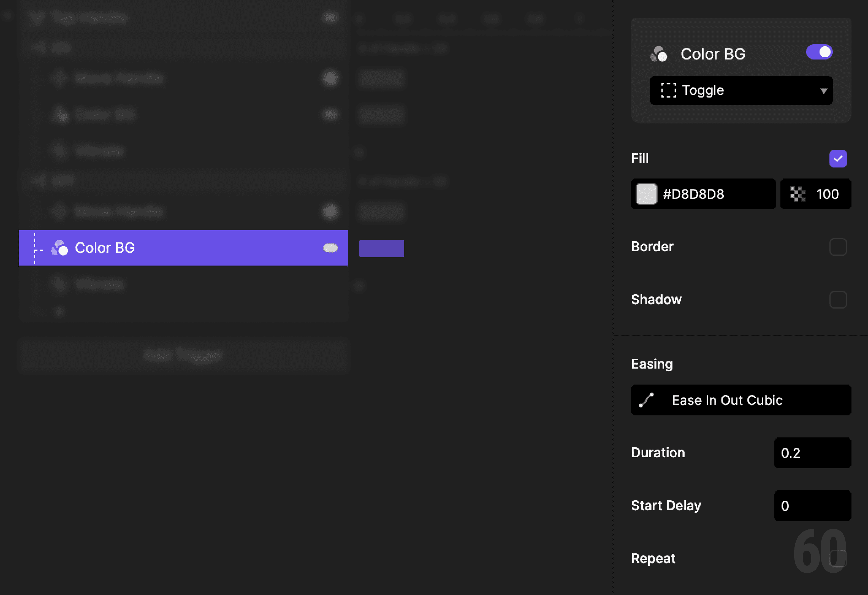Image resolution: width=868 pixels, height=595 pixels.
Task: Click the Vibrate icon below the Color BG layer
Action: (60, 284)
